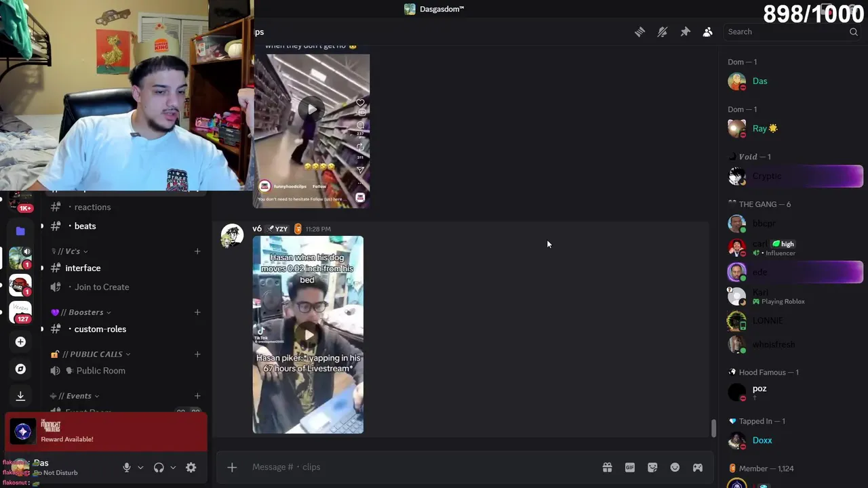Click the Midnight Walkers reward thumbnail

(22, 432)
